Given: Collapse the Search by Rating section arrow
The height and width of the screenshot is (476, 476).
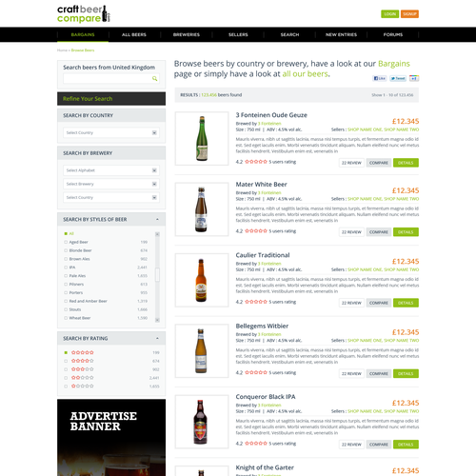Looking at the screenshot, I should click(x=157, y=338).
